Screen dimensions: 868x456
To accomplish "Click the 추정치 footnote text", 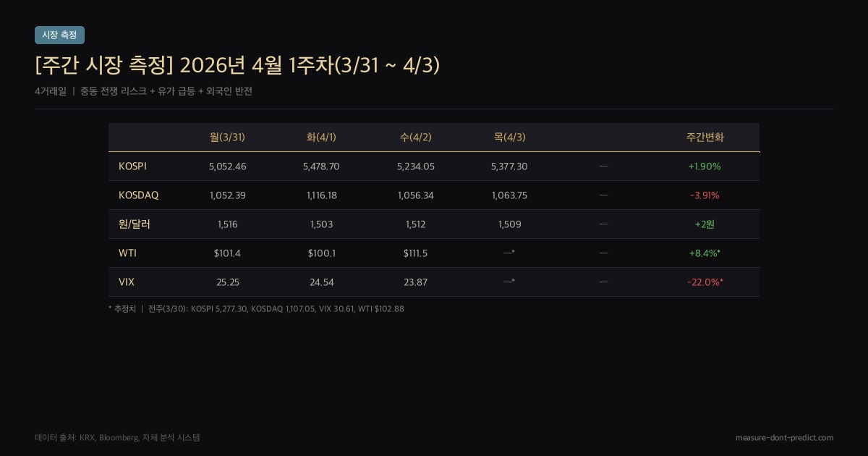I will coord(122,308).
